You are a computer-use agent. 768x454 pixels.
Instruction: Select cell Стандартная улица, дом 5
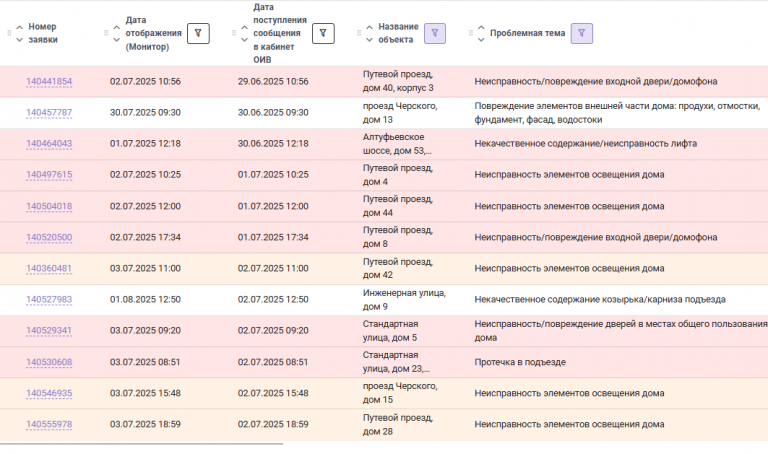(390, 331)
